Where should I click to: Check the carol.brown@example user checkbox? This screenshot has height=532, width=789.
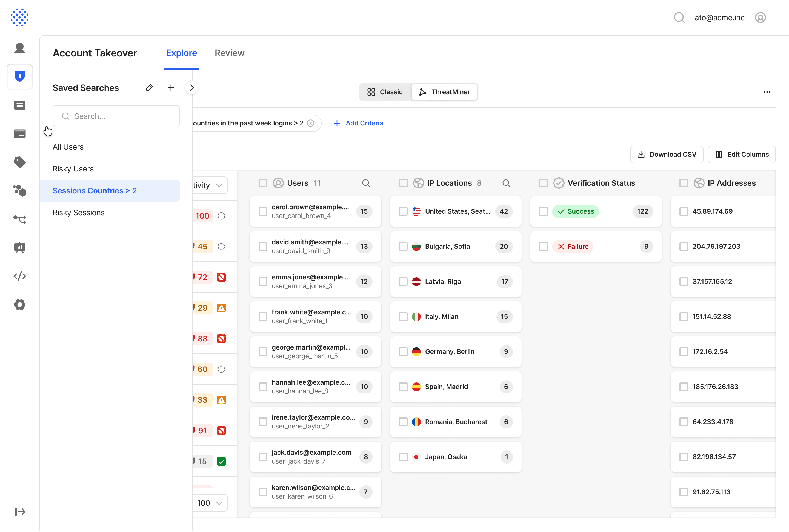(x=263, y=211)
